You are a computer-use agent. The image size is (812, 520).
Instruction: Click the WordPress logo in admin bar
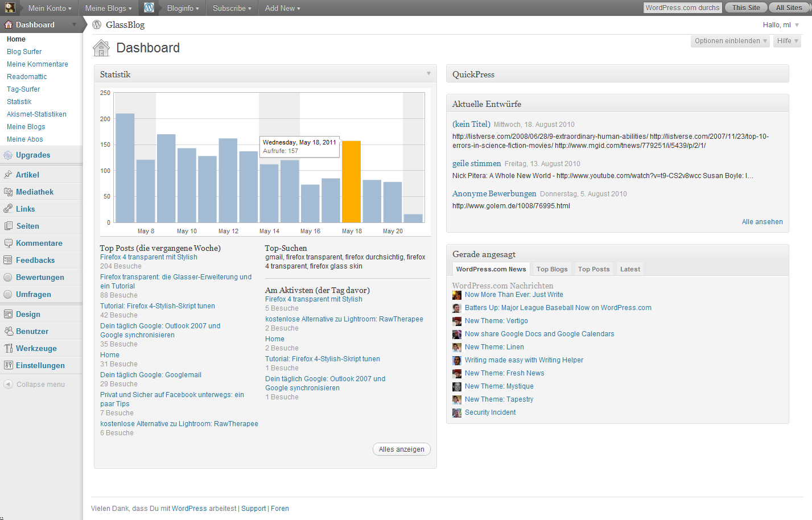(149, 8)
